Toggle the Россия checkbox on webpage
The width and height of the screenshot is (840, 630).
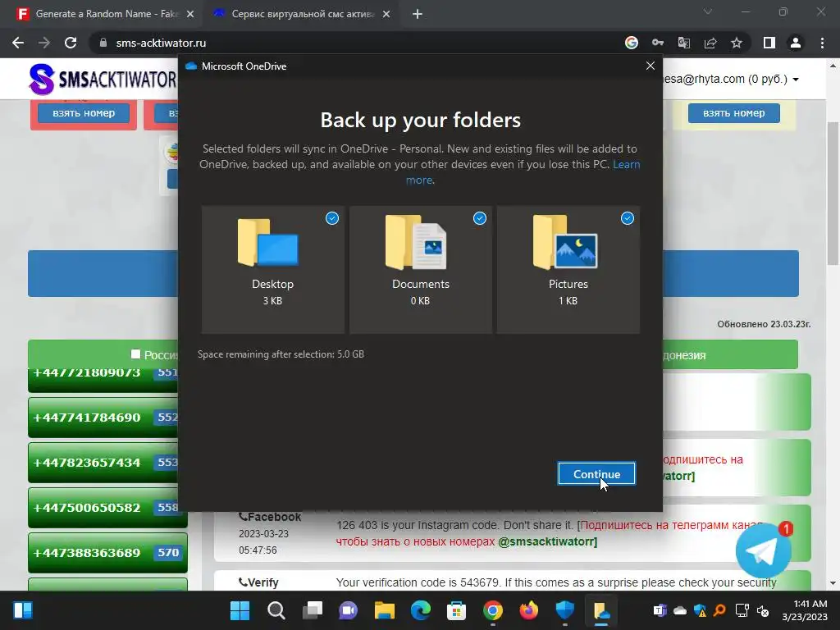[x=135, y=354]
